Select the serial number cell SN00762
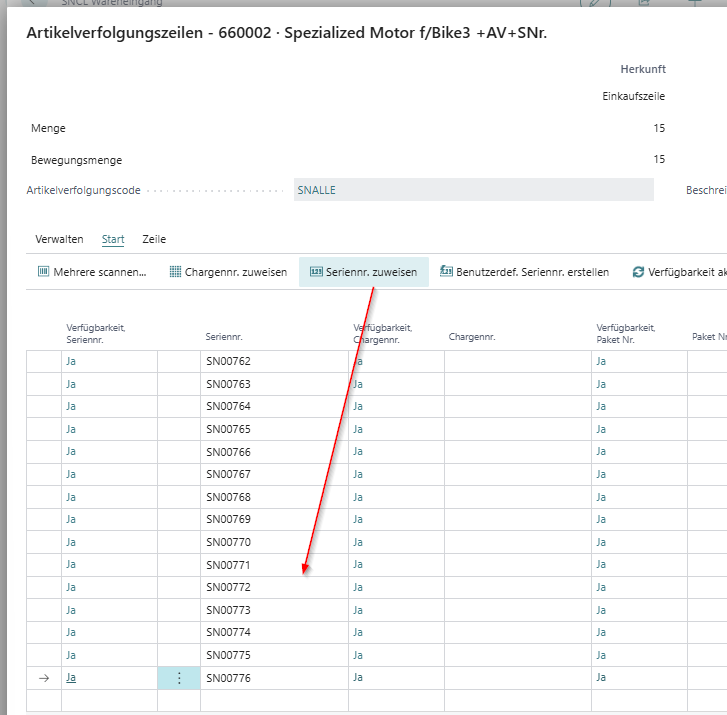The width and height of the screenshot is (727, 715). coord(228,361)
